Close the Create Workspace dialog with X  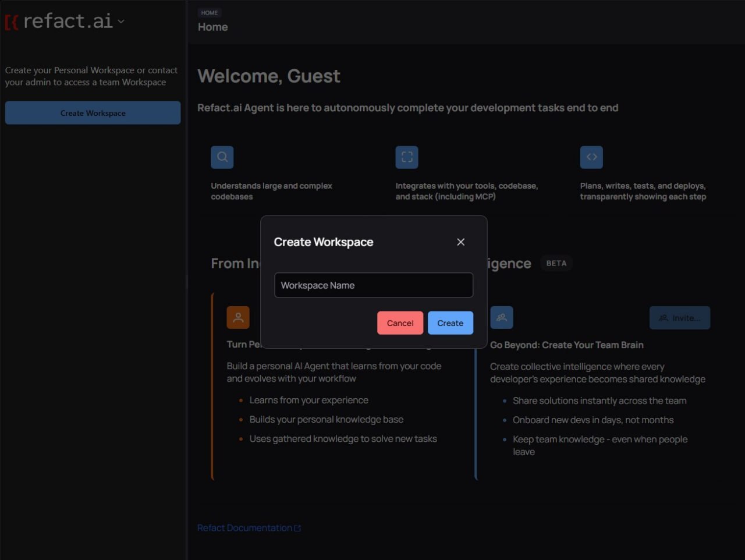(460, 242)
